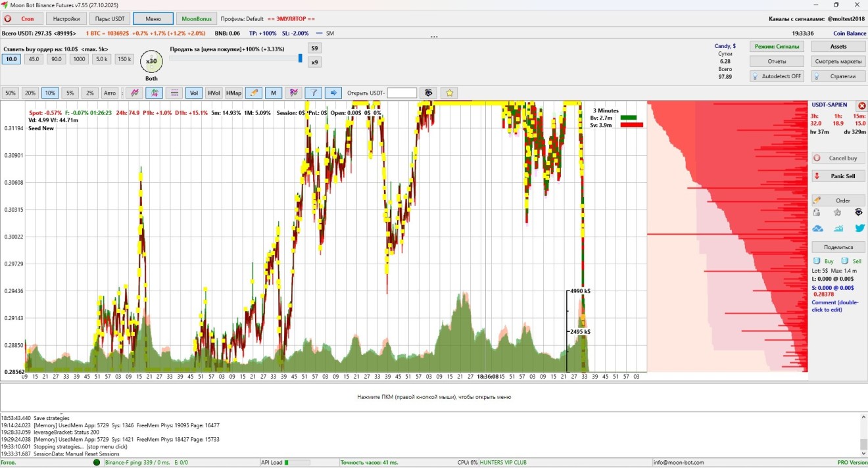This screenshot has height=468, width=868.
Task: Click the Panic Sell button
Action: pos(838,176)
